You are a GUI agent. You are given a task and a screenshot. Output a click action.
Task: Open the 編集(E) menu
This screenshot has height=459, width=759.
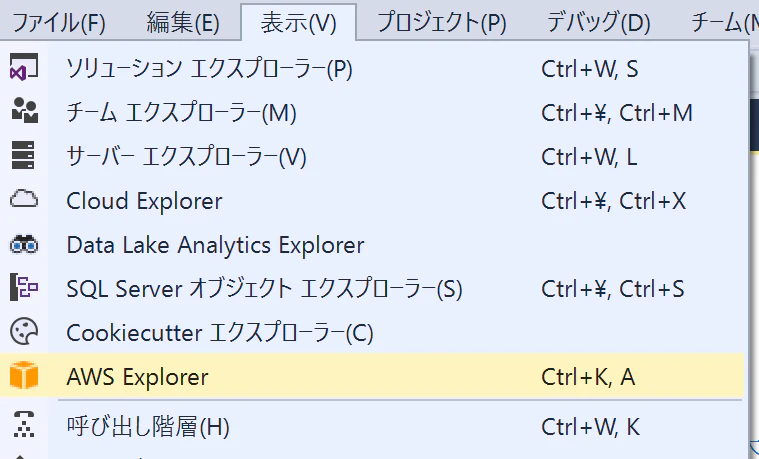(183, 23)
